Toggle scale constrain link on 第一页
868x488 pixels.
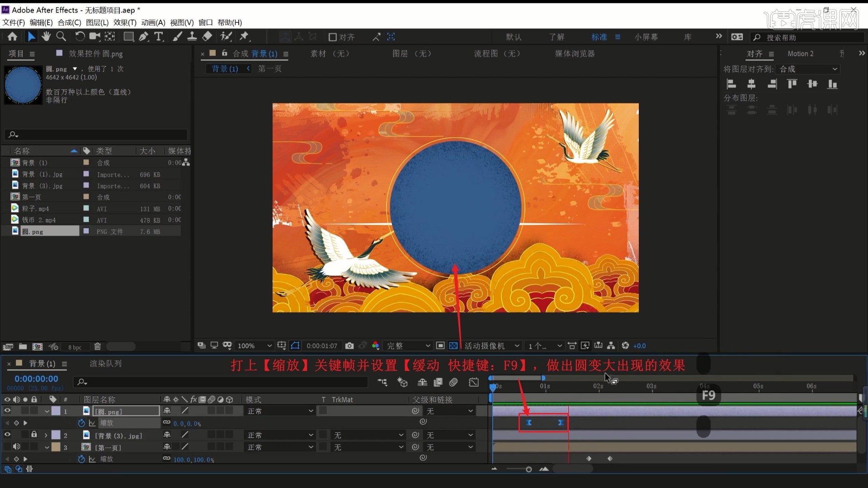pos(167,459)
